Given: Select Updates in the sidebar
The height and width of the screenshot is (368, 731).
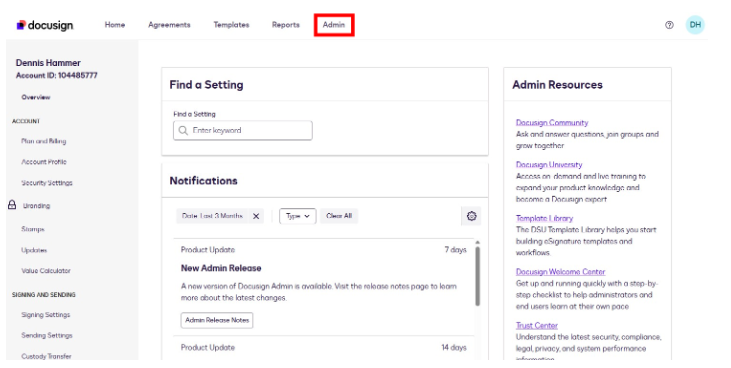Looking at the screenshot, I should 34,250.
